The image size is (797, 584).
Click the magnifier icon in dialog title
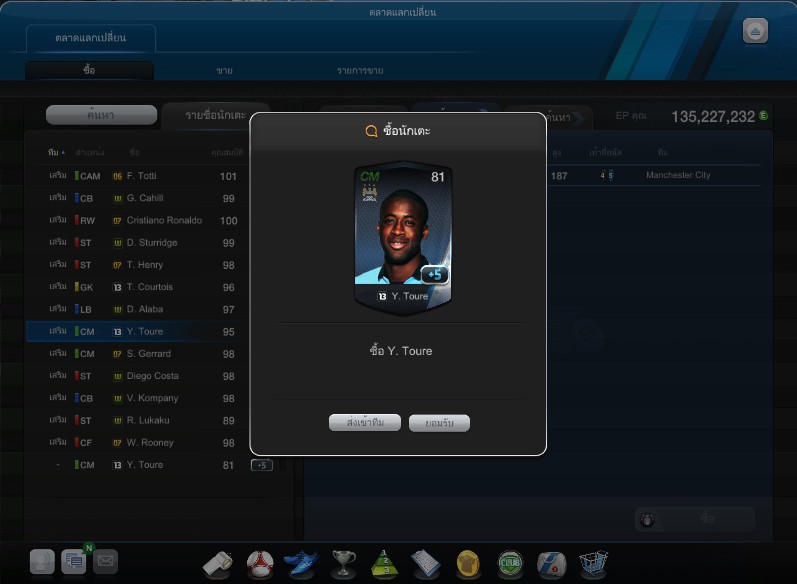371,131
